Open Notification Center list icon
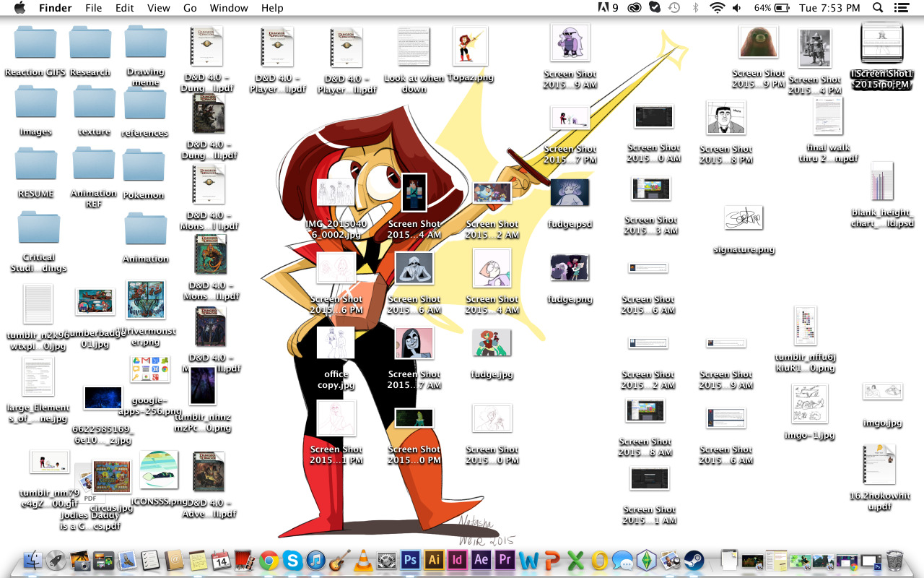The height and width of the screenshot is (578, 924). coord(901,8)
